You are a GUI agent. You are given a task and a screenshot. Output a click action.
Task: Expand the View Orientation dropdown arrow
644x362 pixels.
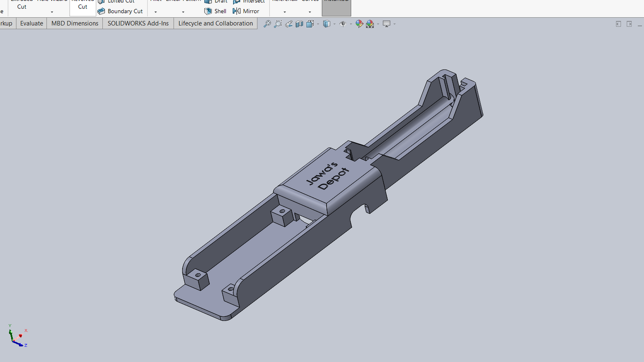point(318,24)
